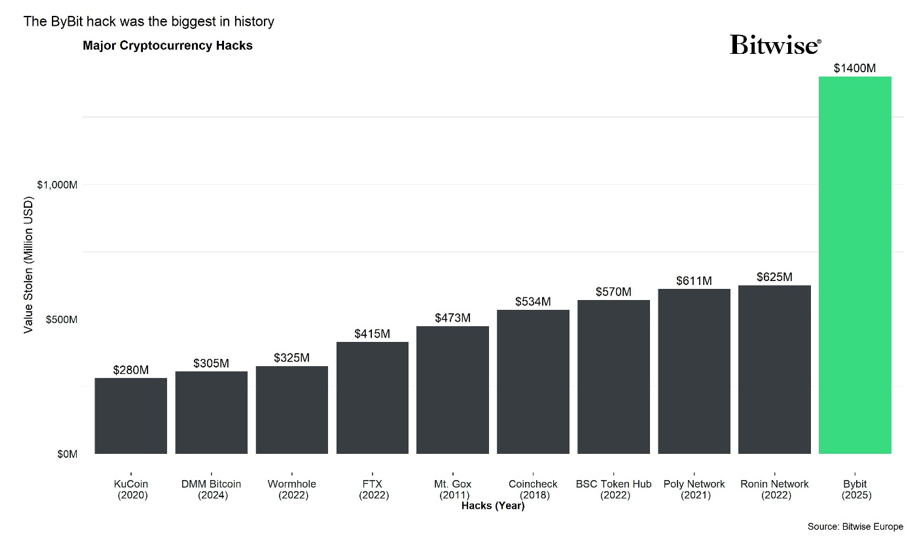Viewport: 906px width, 549px height.
Task: Select the FTX (2022) bar
Action: coord(372,397)
